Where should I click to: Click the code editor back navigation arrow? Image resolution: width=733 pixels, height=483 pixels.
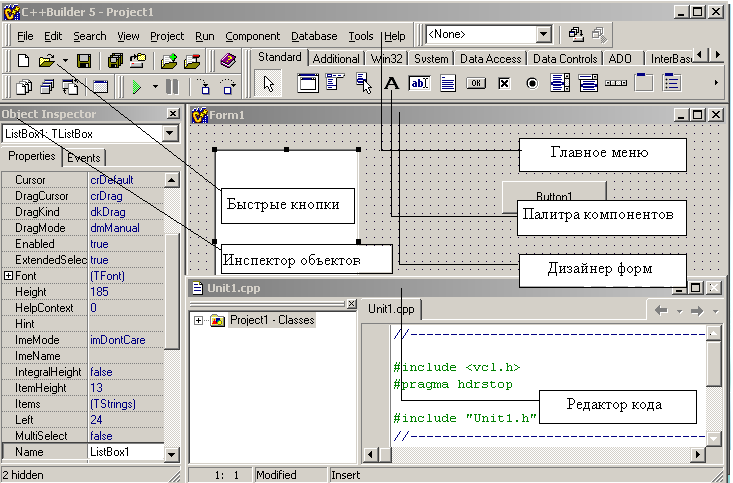661,310
